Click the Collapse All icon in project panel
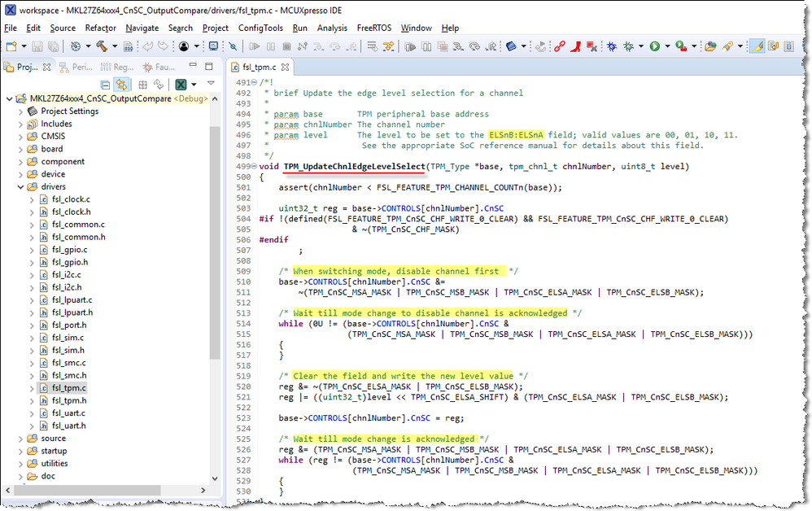 pyautogui.click(x=105, y=85)
